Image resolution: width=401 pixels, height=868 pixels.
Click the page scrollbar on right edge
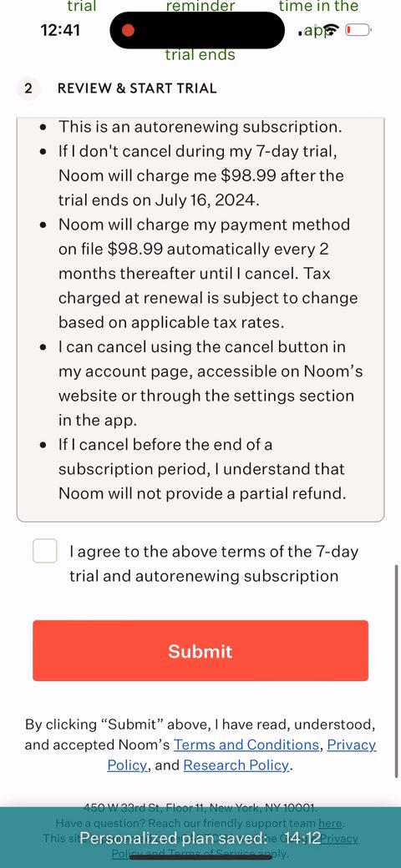(397, 671)
